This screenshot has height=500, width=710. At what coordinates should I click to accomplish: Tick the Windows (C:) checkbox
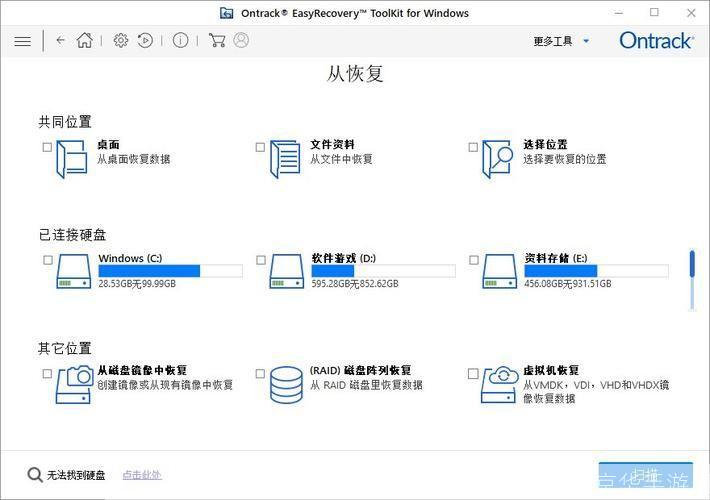pos(48,260)
